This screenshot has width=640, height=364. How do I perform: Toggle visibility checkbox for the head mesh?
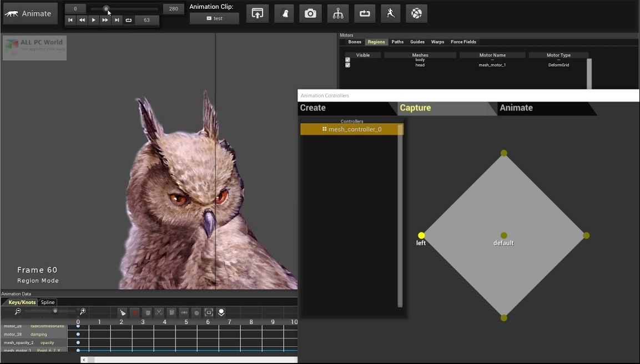coord(347,65)
